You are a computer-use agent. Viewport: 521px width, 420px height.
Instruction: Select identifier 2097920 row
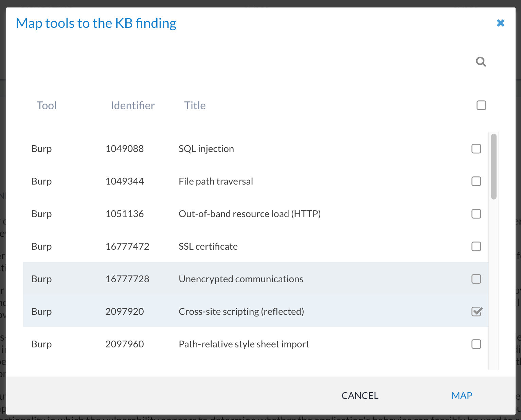[125, 311]
